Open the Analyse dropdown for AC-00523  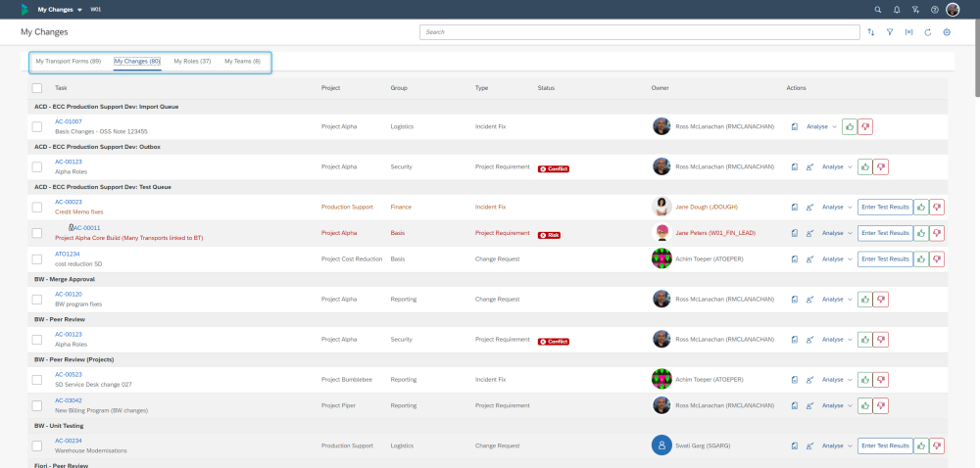837,379
